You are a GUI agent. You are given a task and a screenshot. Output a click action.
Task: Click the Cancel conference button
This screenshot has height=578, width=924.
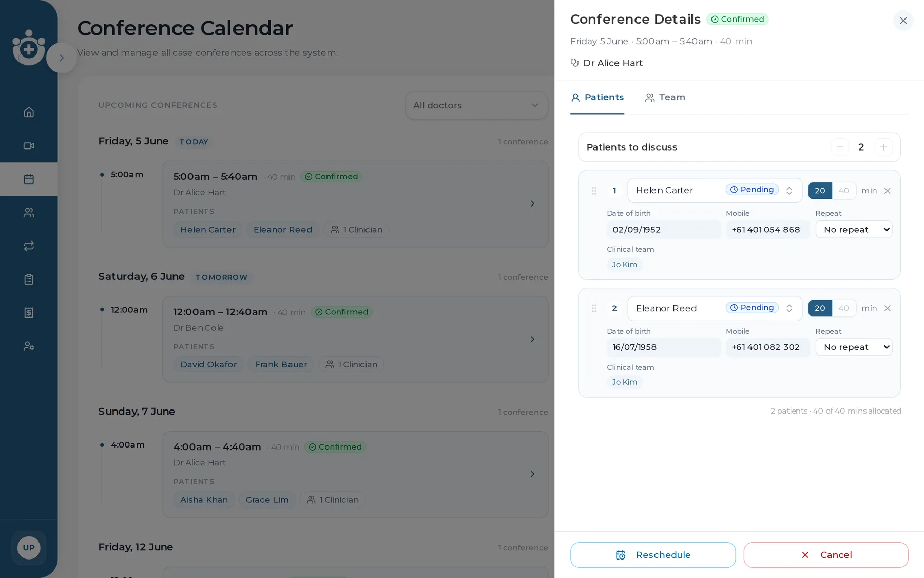pos(826,555)
